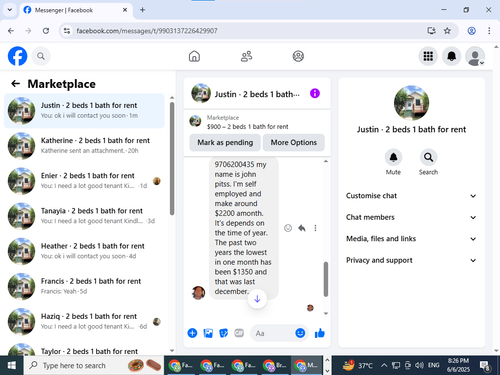Open the Chrome profile icon
The width and height of the screenshot is (500, 375).
tap(471, 31)
